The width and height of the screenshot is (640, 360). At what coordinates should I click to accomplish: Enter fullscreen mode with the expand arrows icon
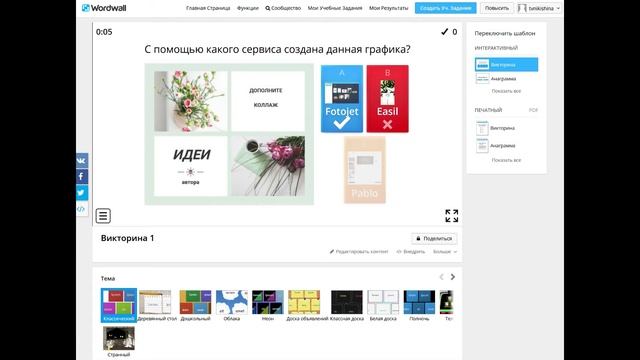point(451,216)
